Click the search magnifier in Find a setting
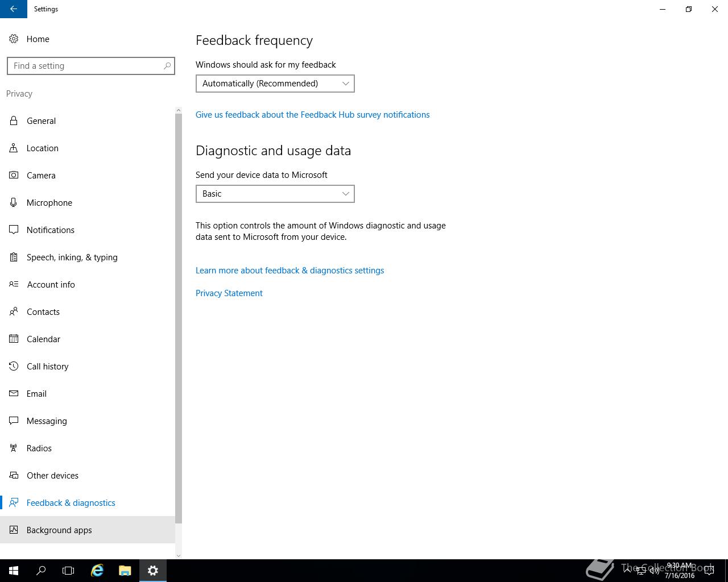 pos(167,66)
